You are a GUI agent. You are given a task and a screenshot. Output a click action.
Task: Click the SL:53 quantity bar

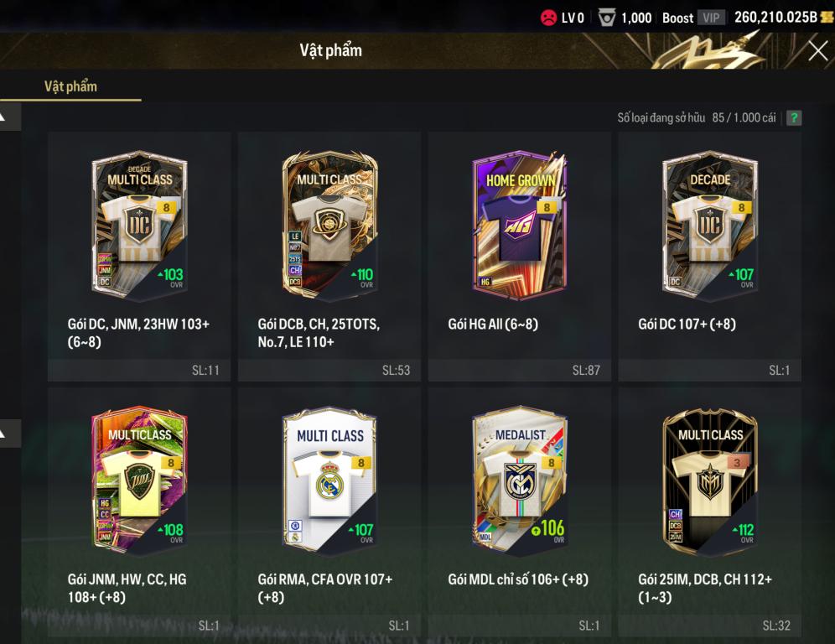pyautogui.click(x=329, y=370)
